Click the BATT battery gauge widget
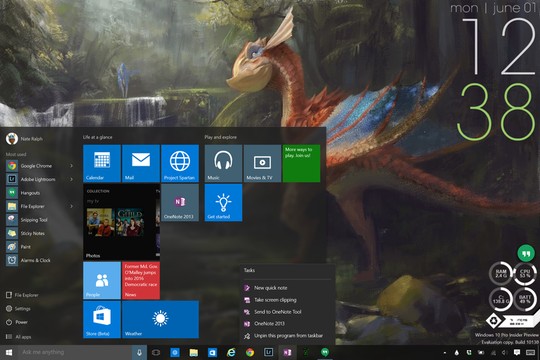540x360 pixels. tap(525, 299)
